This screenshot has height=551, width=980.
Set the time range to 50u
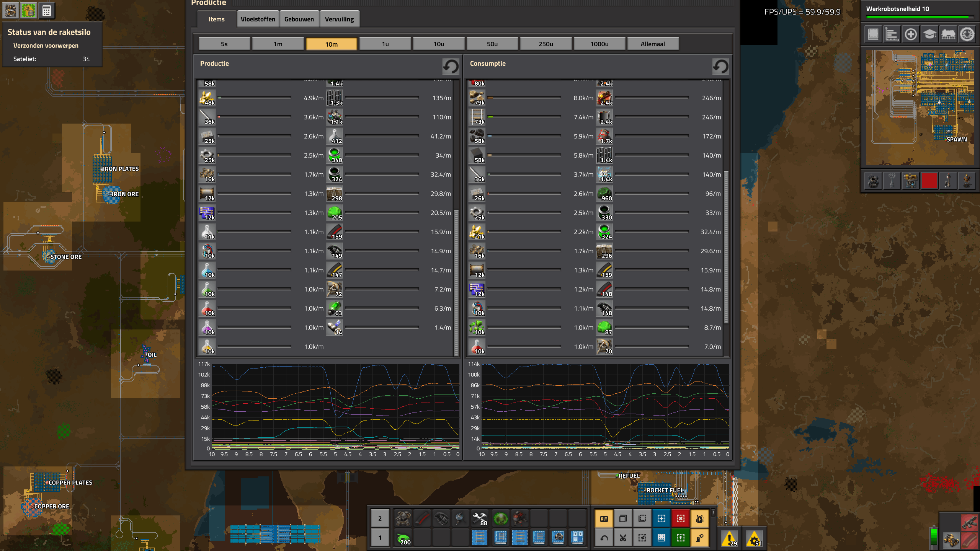click(x=492, y=44)
